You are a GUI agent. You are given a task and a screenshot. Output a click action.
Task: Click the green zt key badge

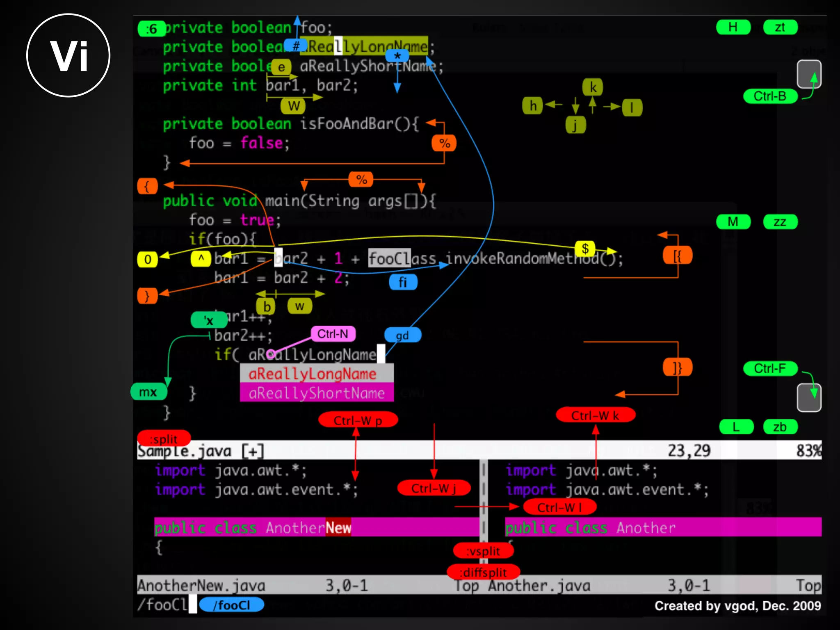point(780,27)
